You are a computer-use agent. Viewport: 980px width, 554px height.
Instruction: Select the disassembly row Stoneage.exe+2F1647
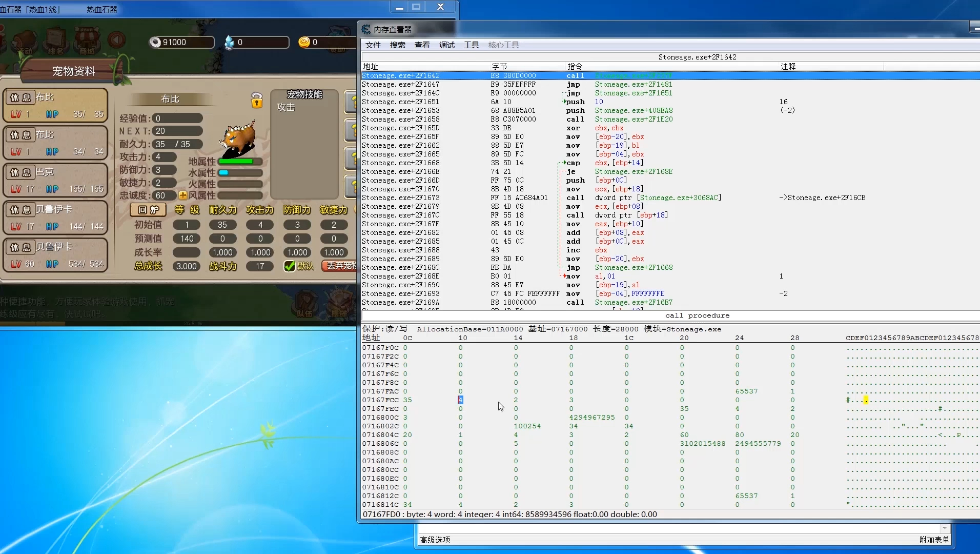pyautogui.click(x=670, y=84)
